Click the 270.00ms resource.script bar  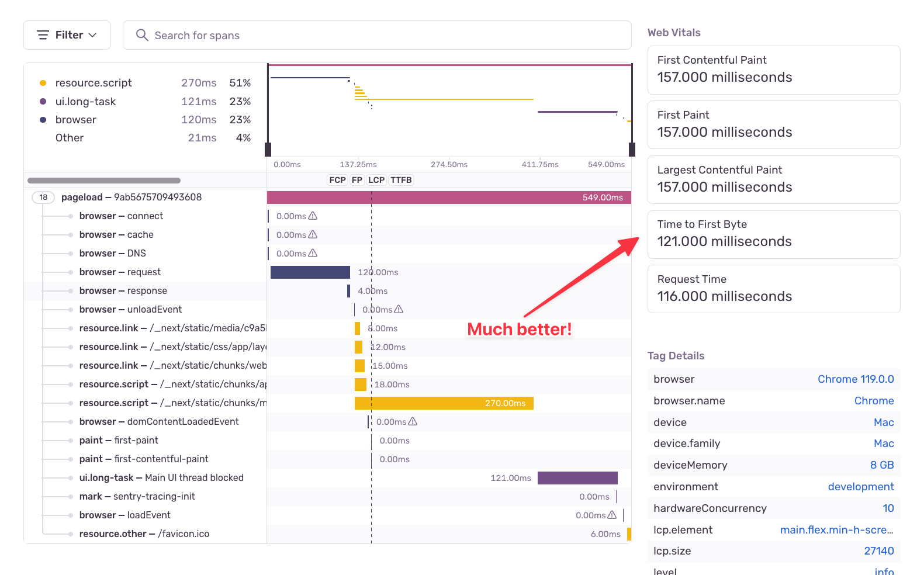[444, 403]
